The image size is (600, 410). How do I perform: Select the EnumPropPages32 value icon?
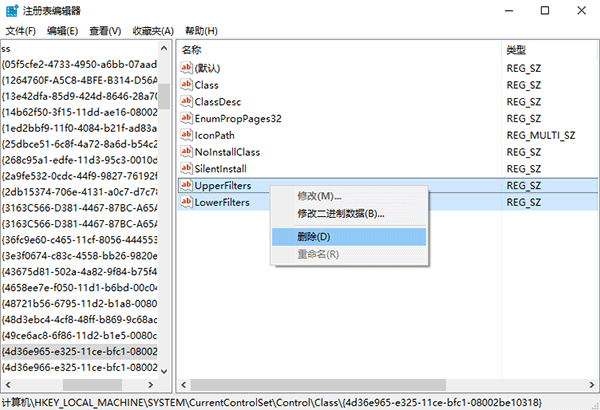(186, 119)
